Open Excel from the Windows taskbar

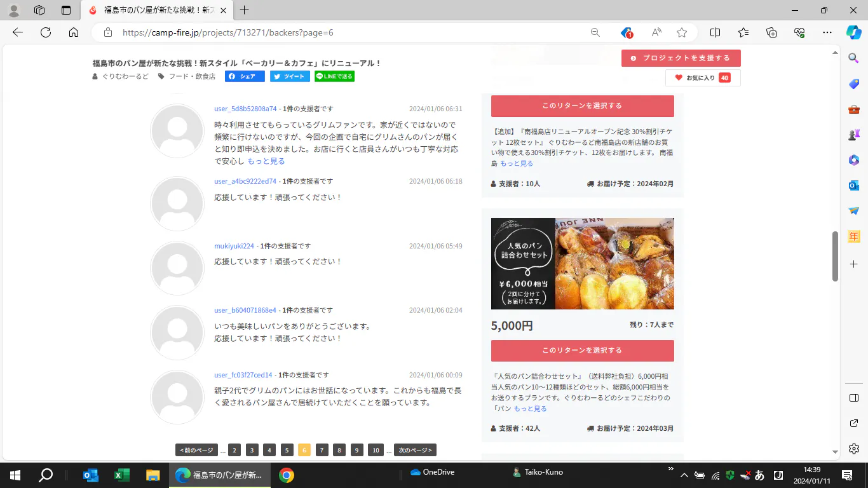(121, 475)
